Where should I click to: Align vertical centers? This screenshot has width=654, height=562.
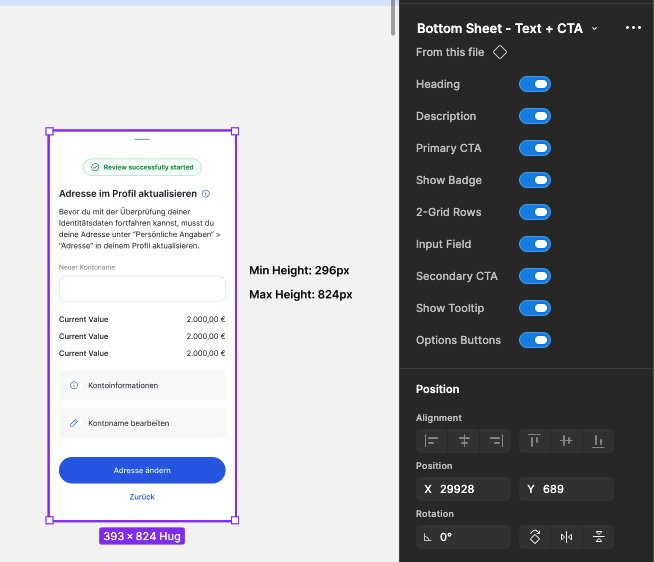566,441
